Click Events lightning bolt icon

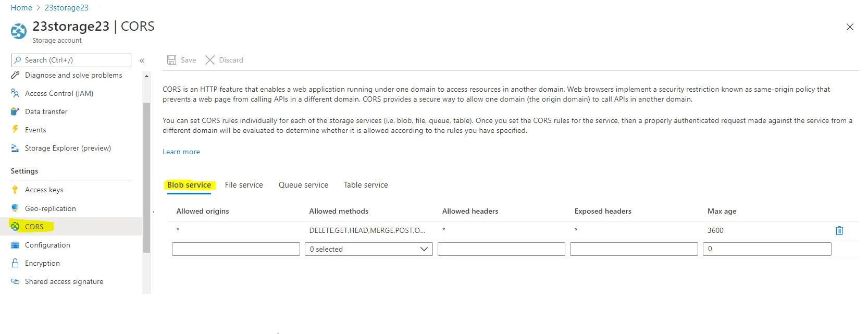coord(15,130)
